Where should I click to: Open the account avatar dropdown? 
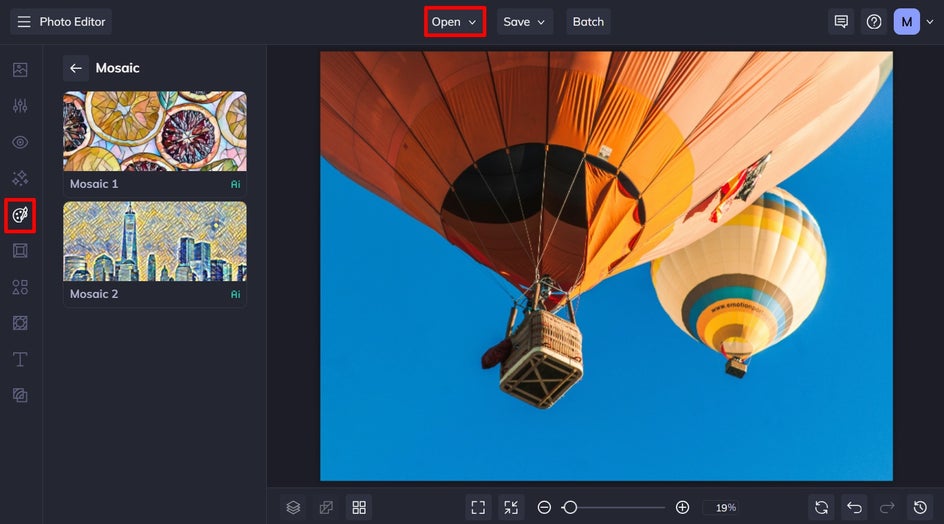[x=913, y=22]
